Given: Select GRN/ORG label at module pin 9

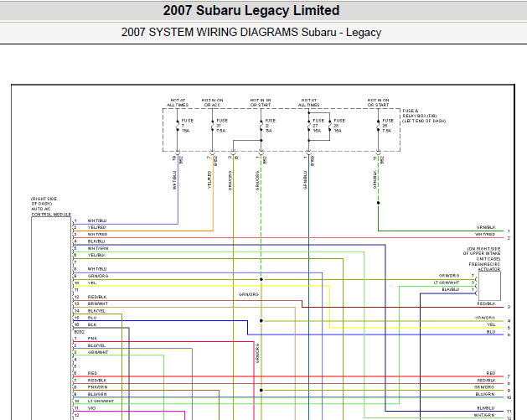Looking at the screenshot, I should tap(98, 276).
